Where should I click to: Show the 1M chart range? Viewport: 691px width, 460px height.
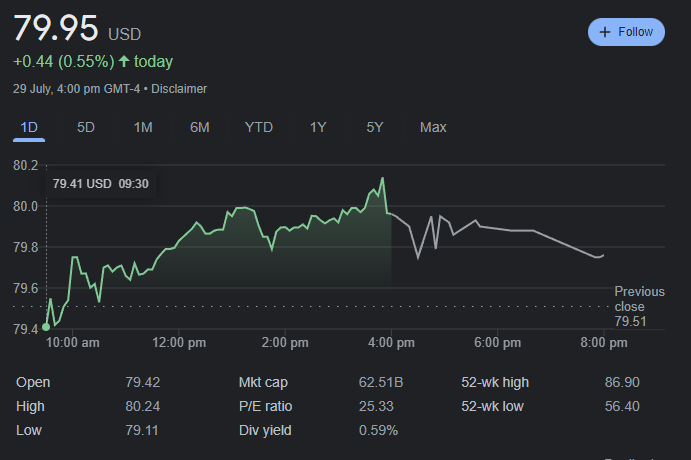(143, 127)
